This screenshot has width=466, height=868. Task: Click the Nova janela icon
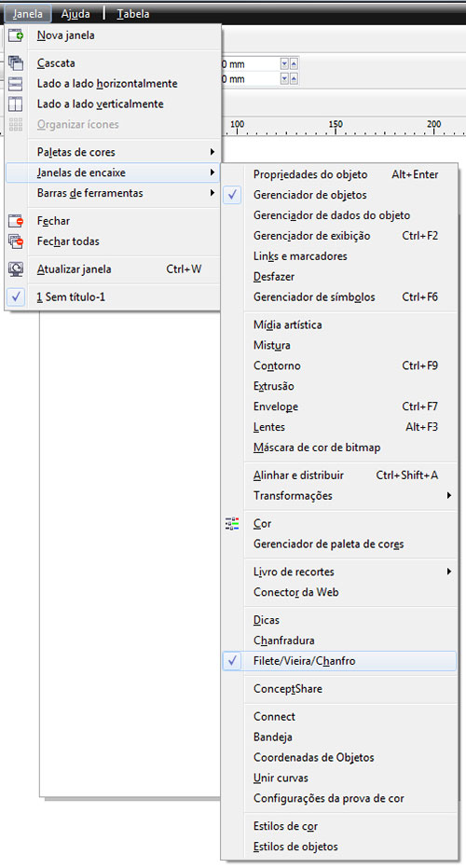tap(16, 35)
